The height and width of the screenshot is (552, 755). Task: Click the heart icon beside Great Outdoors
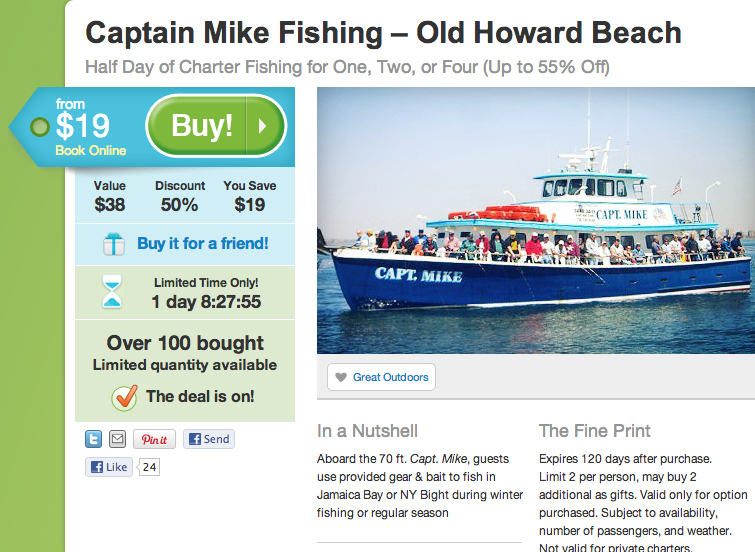pyautogui.click(x=341, y=377)
